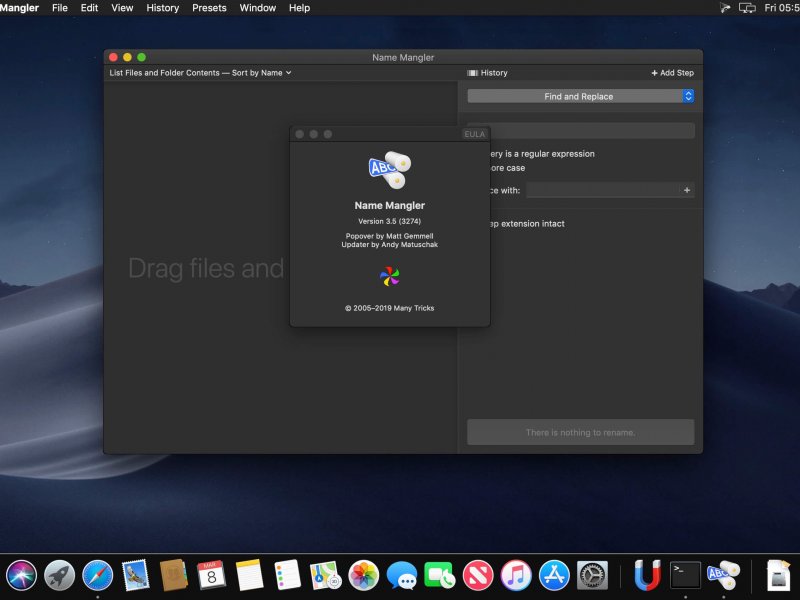Open the magnet app in the dock
Viewport: 800px width, 600px height.
point(647,575)
